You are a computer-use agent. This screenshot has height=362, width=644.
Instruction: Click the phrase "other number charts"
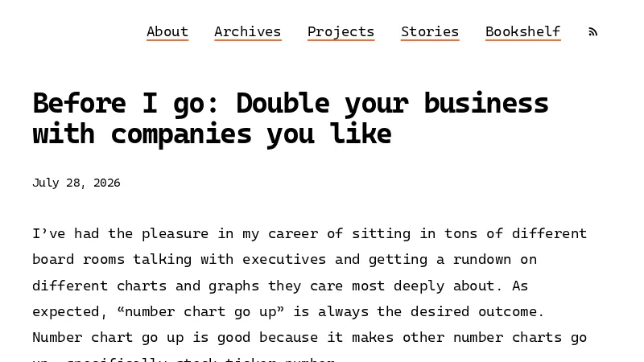[481, 337]
